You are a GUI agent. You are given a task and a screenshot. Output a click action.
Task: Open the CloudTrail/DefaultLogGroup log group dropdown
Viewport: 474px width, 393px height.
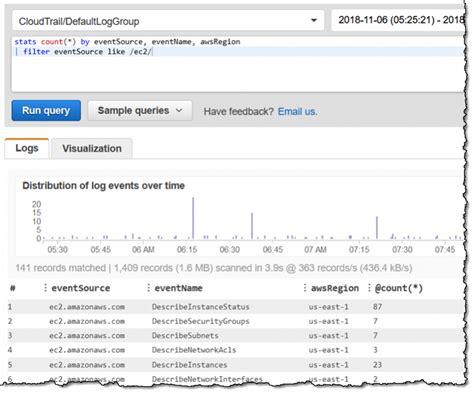[x=168, y=21]
